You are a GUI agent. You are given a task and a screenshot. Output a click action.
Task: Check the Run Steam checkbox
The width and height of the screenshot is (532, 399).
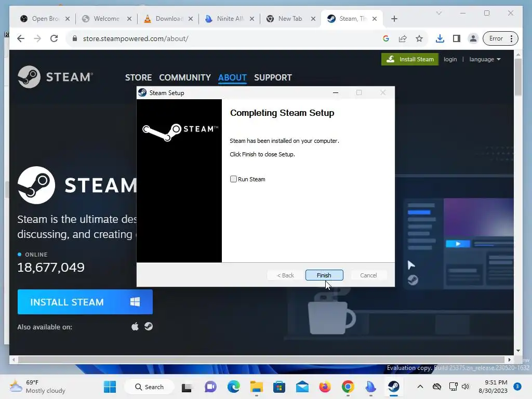(x=233, y=179)
